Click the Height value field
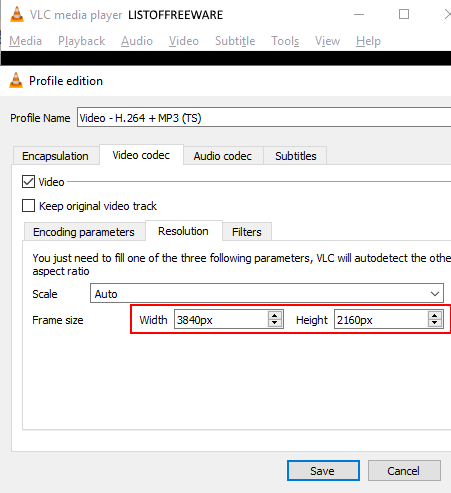Screen dimensions: 451x493 coord(381,320)
